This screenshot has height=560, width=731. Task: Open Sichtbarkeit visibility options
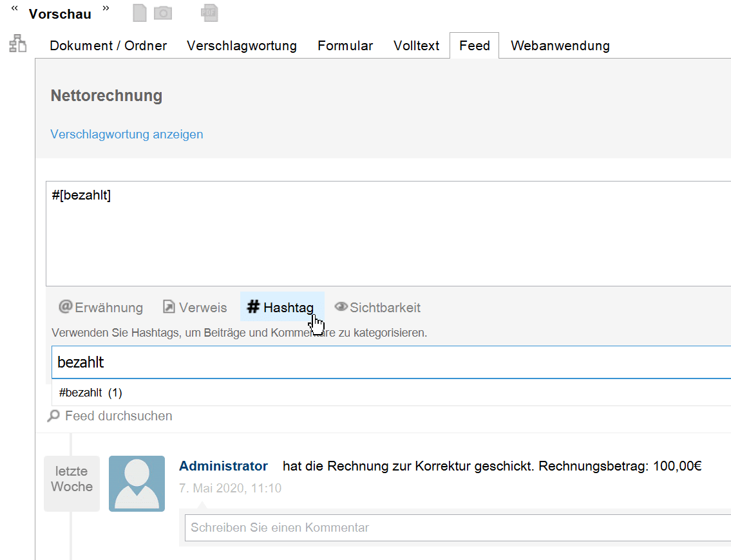point(377,307)
